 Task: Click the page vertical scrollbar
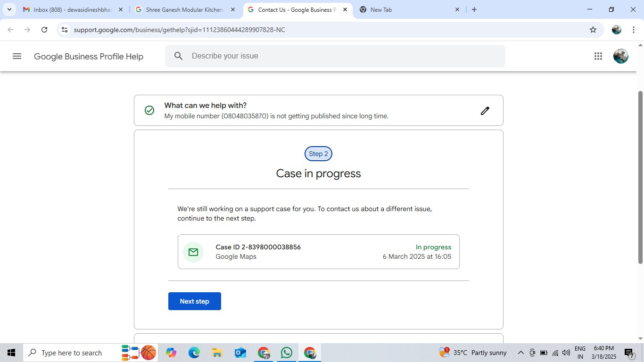(x=640, y=177)
